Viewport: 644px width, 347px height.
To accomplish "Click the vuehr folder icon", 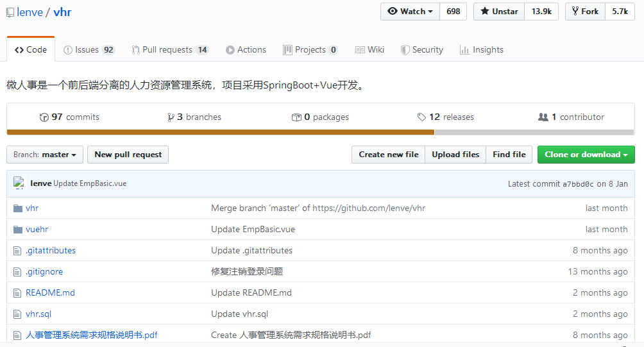I will coord(18,230).
